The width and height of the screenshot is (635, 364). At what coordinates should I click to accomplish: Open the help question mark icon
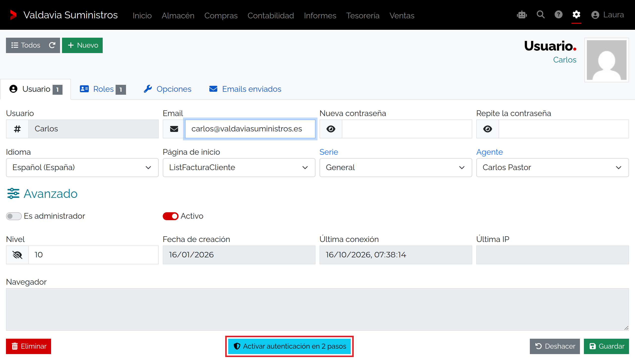pyautogui.click(x=558, y=15)
